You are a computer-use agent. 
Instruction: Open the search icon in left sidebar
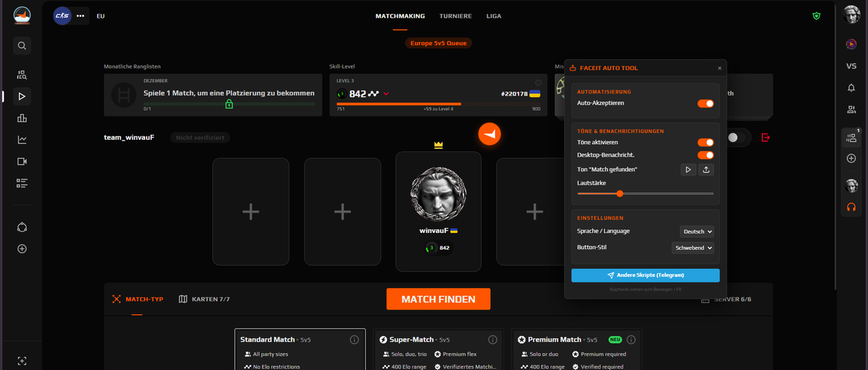22,45
